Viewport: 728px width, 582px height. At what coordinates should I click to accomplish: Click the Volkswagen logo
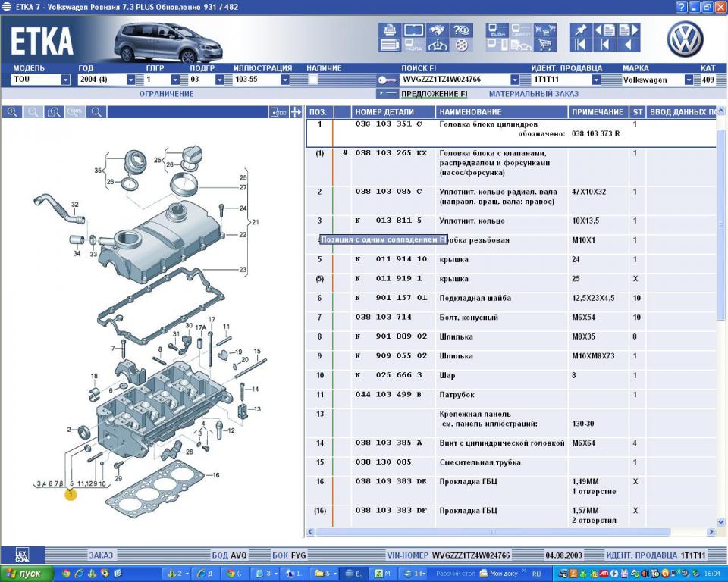pos(684,40)
